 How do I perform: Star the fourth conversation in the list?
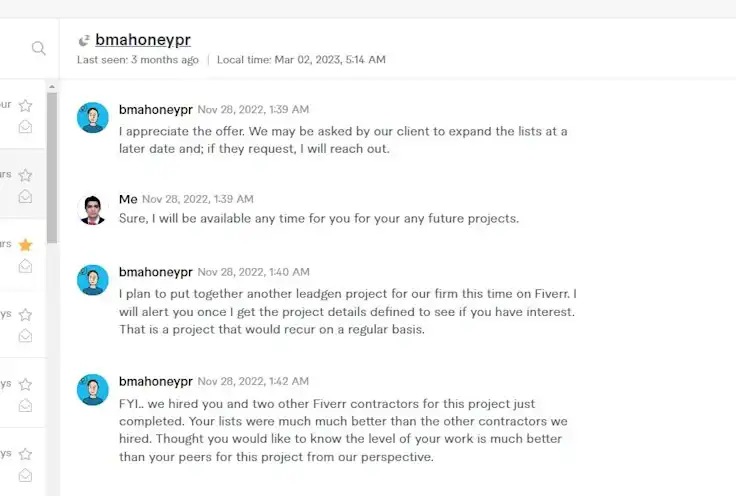pos(25,315)
